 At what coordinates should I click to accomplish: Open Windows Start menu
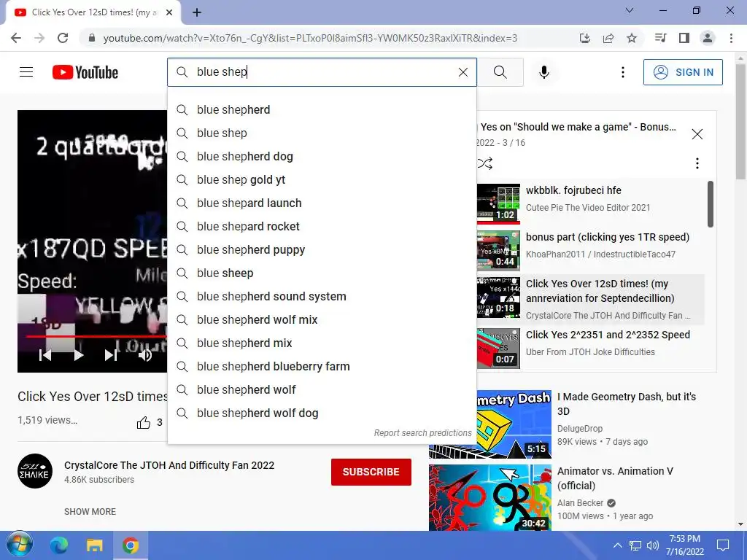pyautogui.click(x=20, y=545)
